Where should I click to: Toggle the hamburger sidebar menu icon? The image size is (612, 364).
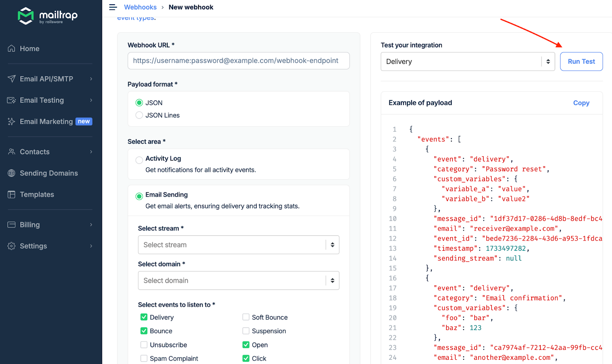click(x=113, y=7)
